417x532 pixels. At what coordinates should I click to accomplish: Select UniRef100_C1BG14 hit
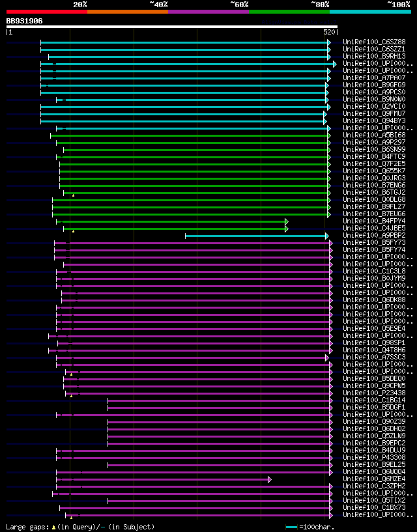point(374,400)
